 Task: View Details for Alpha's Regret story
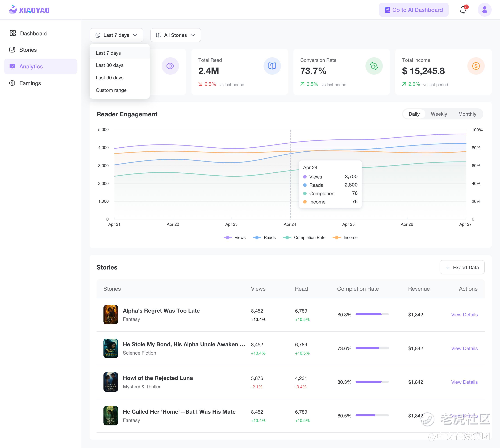464,315
